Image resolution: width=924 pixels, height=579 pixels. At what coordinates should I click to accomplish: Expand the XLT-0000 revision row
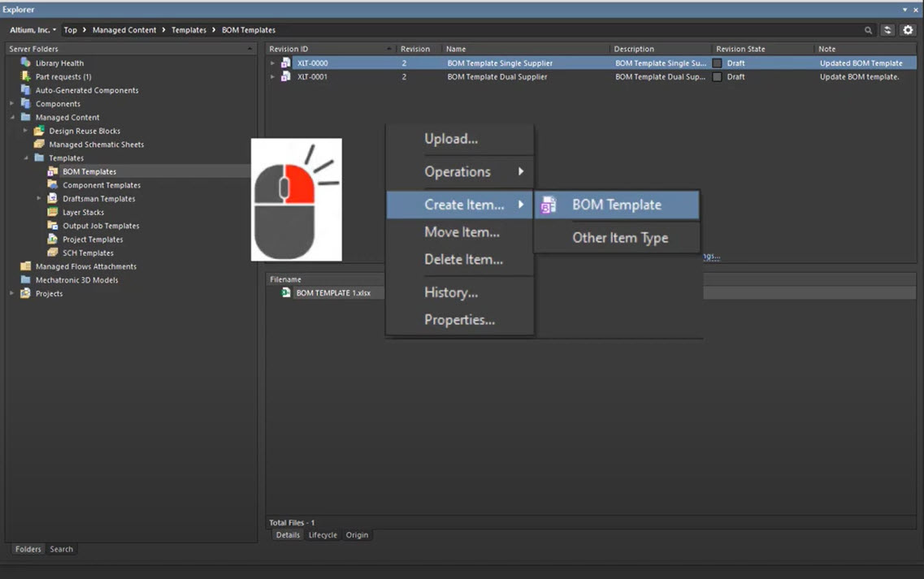click(x=272, y=63)
